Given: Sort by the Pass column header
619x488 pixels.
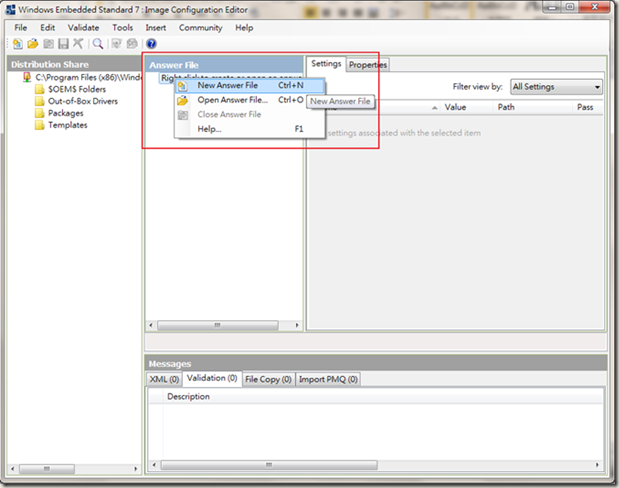Looking at the screenshot, I should point(585,107).
